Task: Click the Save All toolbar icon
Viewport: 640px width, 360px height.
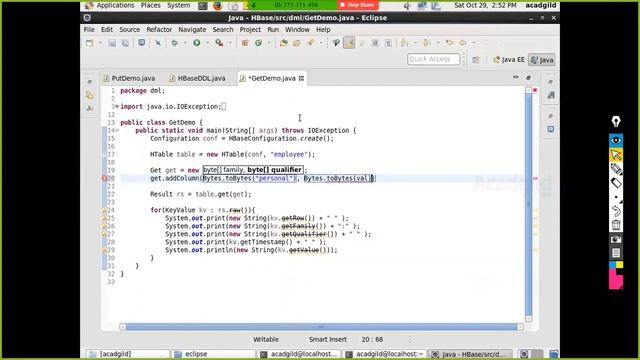Action: tap(125, 43)
